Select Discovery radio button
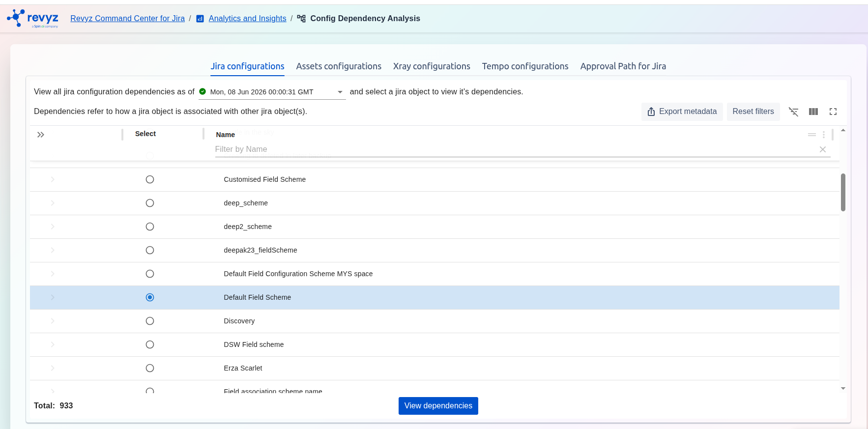 [150, 321]
